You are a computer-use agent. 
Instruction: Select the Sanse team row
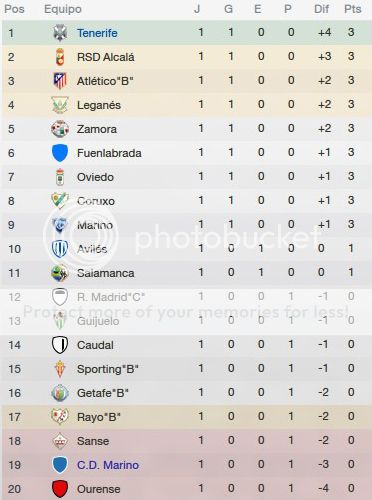[x=186, y=441]
